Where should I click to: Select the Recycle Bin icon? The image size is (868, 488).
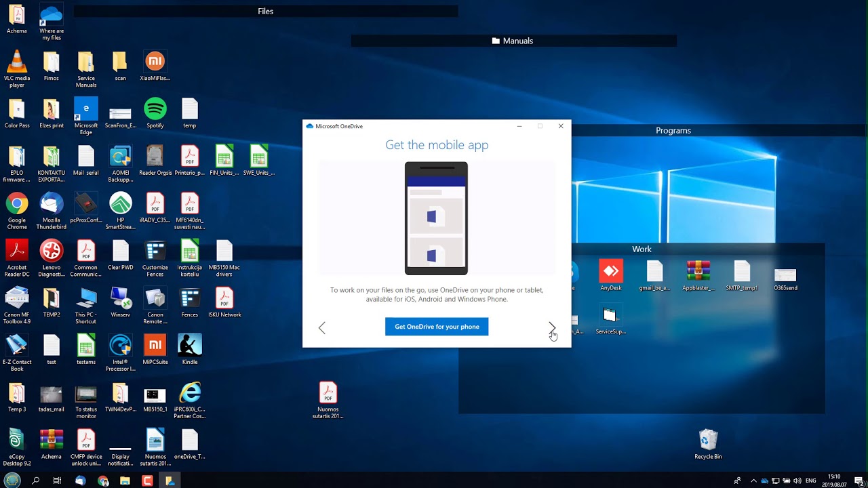click(708, 444)
